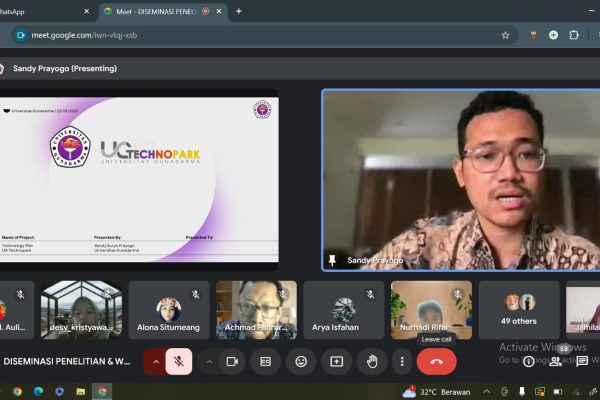600x400 pixels.
Task: Raise hand in the meeting
Action: coord(372,361)
